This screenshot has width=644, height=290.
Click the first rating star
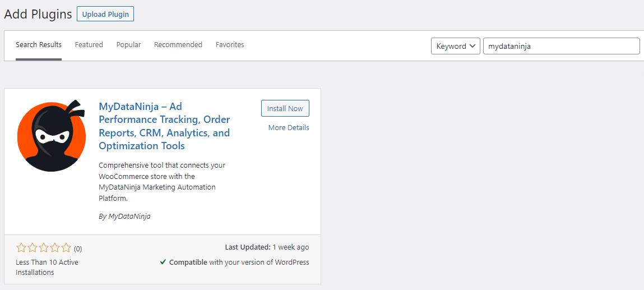21,248
